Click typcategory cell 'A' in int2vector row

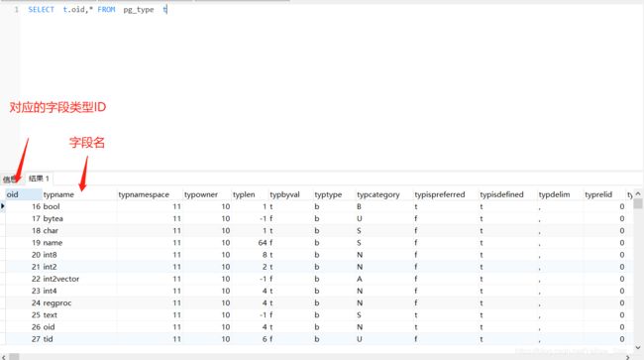tap(384, 279)
